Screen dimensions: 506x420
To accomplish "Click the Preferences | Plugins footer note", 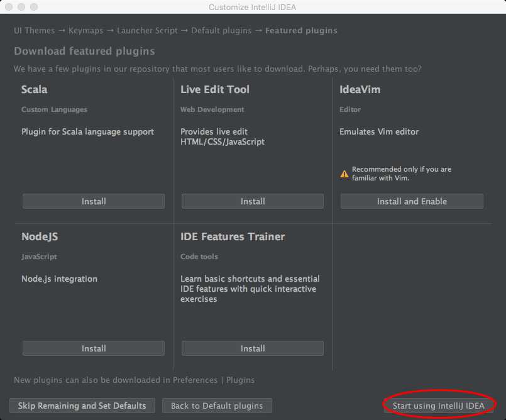I will pos(135,380).
